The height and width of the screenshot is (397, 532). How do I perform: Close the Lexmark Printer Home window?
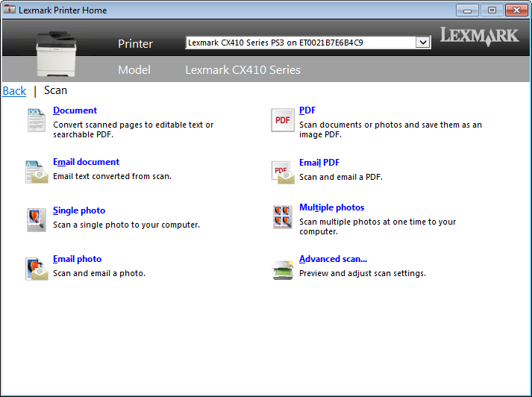(x=516, y=10)
